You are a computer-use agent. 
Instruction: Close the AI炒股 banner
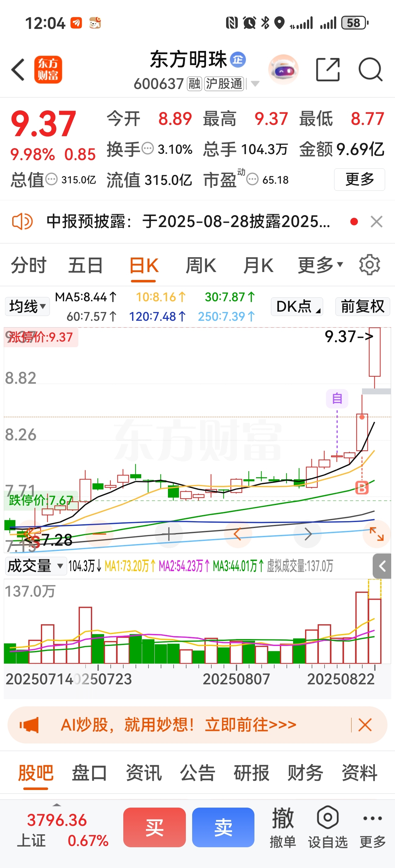pyautogui.click(x=365, y=725)
